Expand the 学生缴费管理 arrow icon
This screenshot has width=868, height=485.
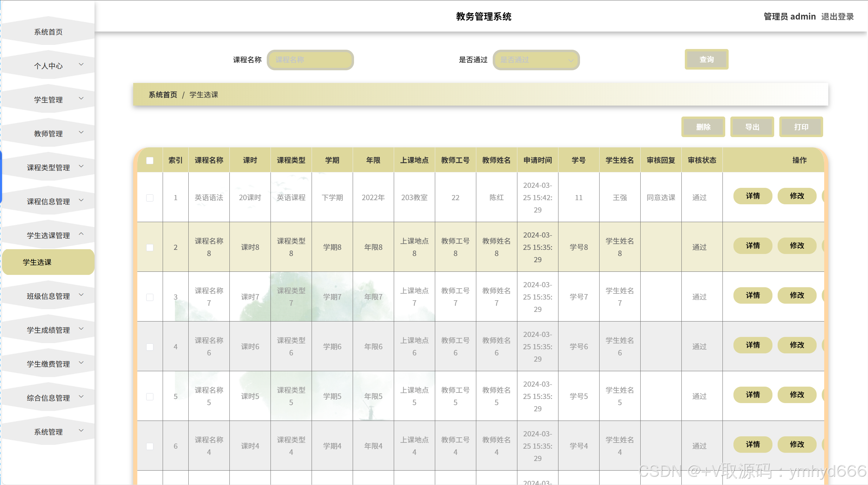(x=81, y=363)
